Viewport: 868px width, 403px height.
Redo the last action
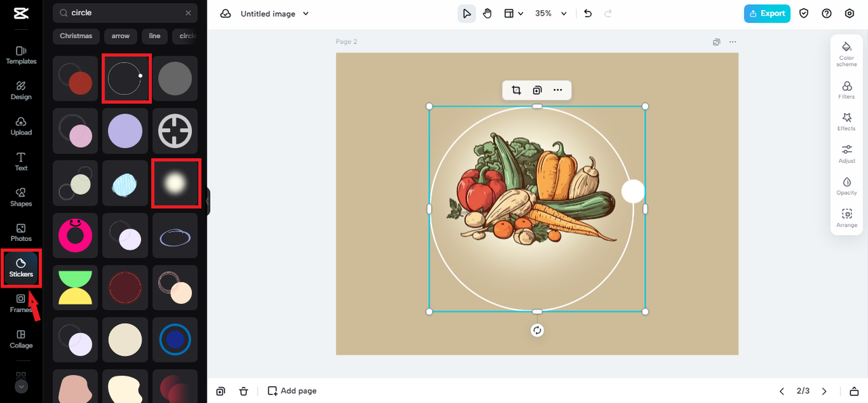(x=608, y=14)
